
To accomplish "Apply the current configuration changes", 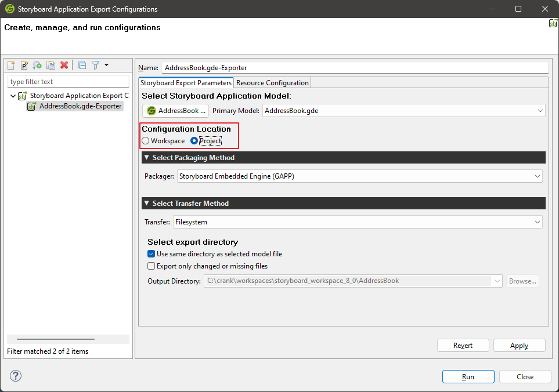I will coord(519,345).
